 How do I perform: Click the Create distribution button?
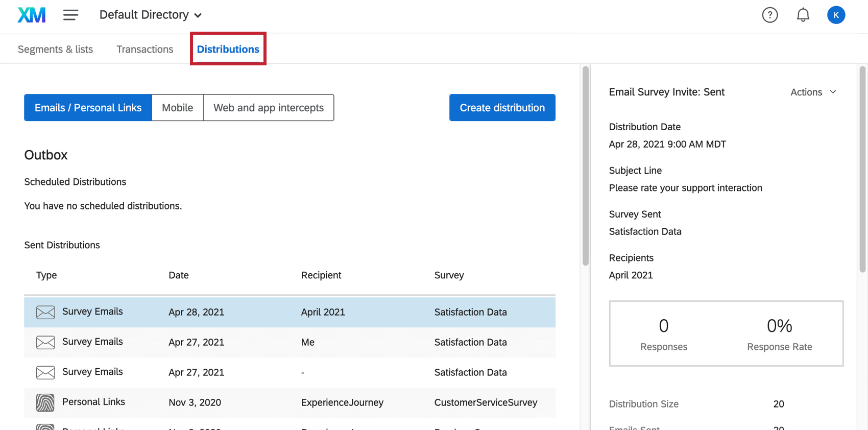point(502,108)
